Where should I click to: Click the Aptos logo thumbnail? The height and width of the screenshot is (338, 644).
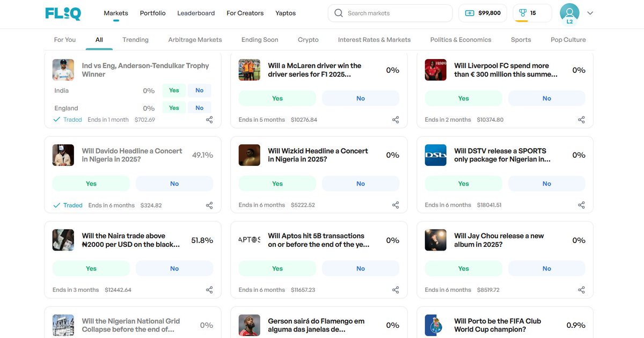(x=250, y=240)
